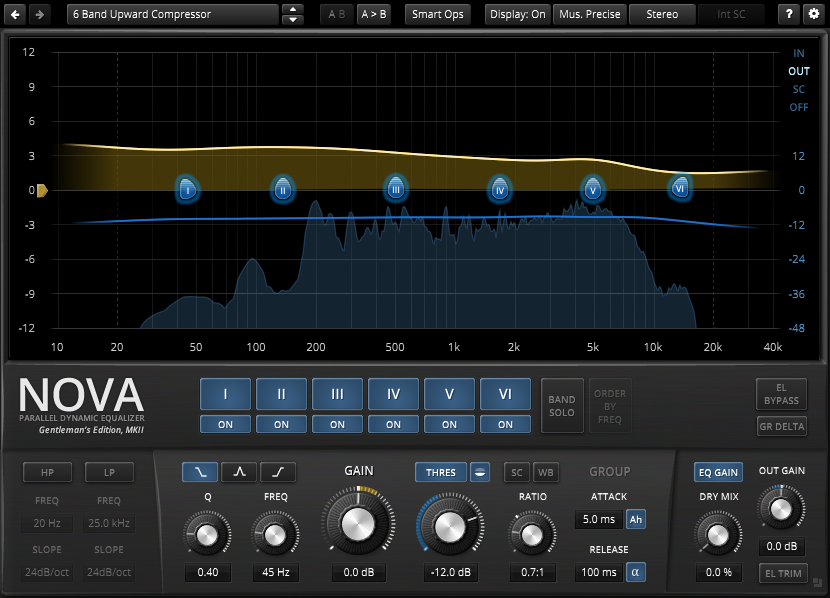This screenshot has height=598, width=830.
Task: Select band IV tab
Action: click(393, 394)
